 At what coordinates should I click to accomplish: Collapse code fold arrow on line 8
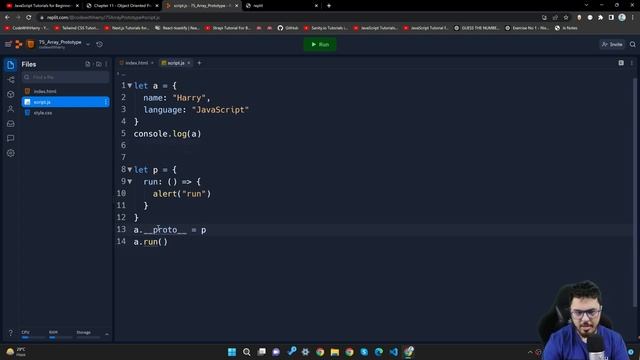(130, 169)
